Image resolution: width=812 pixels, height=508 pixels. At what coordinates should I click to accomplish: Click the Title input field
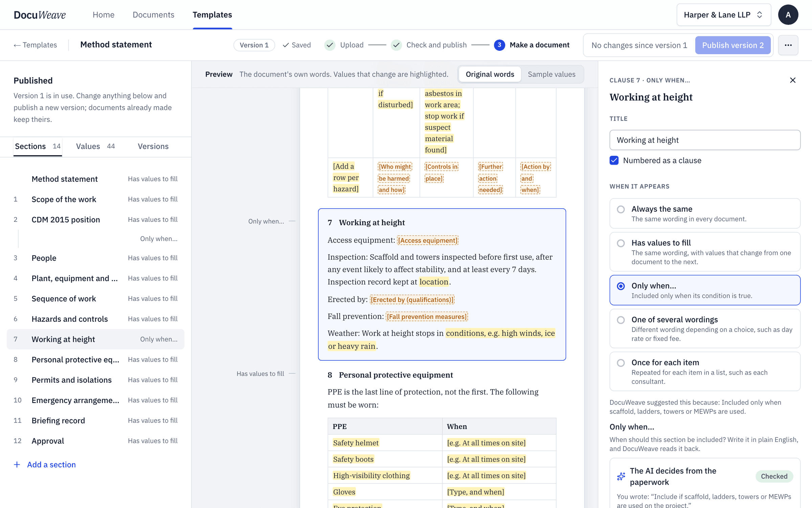(x=705, y=140)
